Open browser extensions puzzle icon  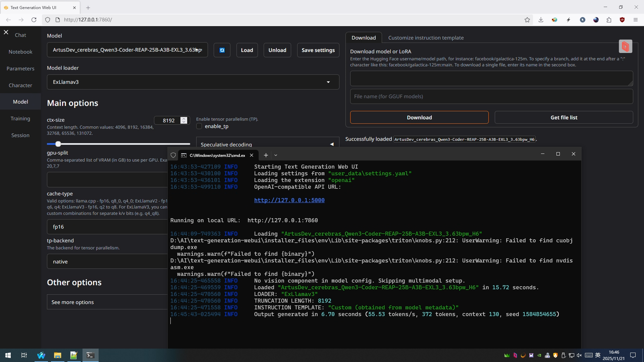tap(609, 20)
